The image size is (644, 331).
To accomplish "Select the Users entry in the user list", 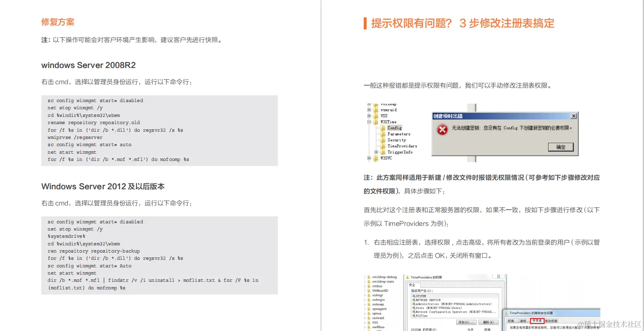I will click(x=455, y=308).
